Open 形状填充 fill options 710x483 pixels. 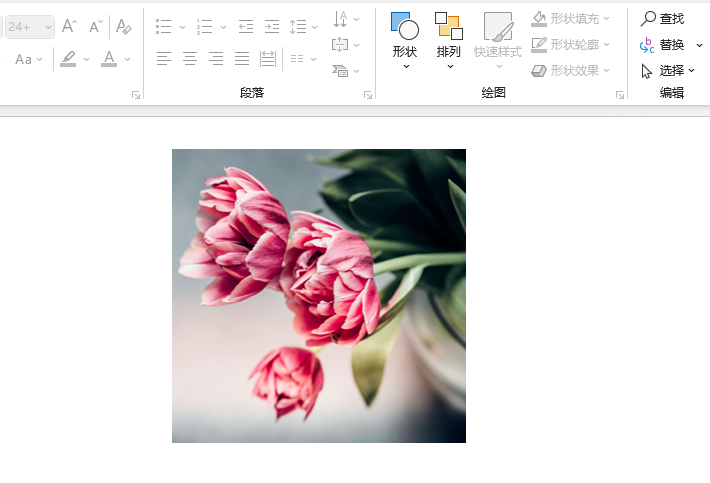pos(571,19)
